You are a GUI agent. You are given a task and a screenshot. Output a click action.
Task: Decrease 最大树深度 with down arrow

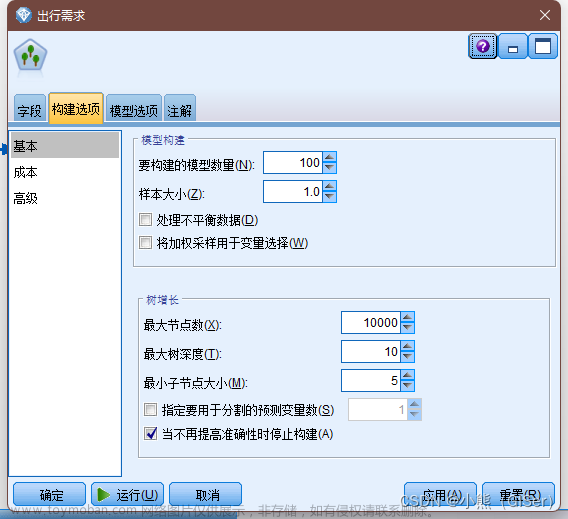(408, 356)
